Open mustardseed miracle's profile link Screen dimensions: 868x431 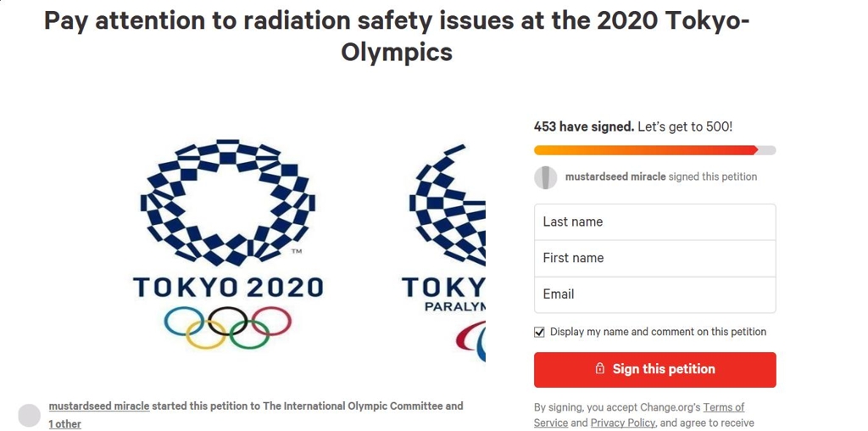99,406
